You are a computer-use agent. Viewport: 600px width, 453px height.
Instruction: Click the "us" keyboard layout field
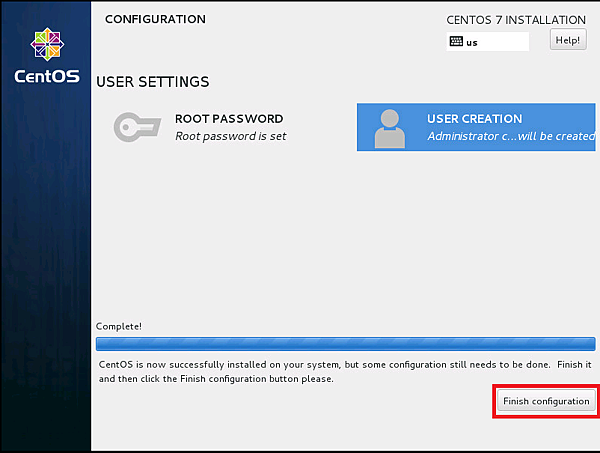tap(488, 42)
